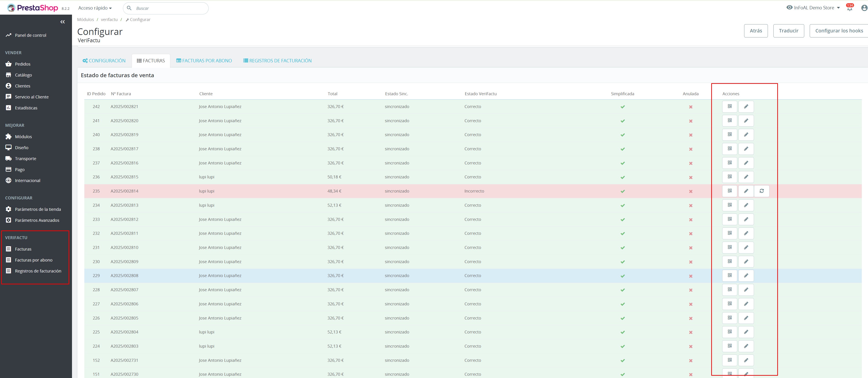Switch to the Facturas por abono tab
This screenshot has width=868, height=378.
tap(204, 61)
